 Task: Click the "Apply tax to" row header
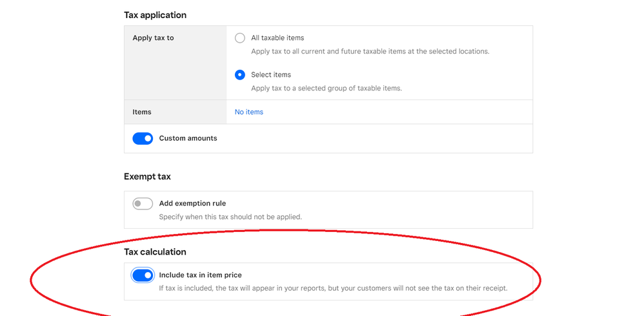click(153, 38)
